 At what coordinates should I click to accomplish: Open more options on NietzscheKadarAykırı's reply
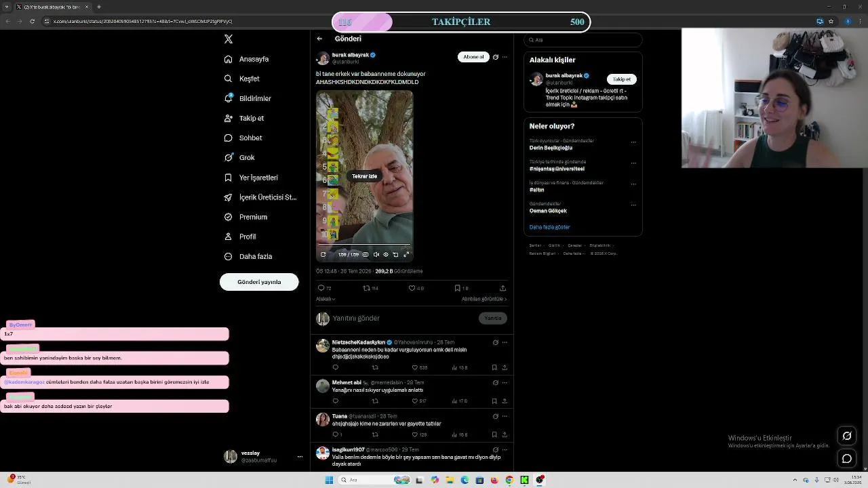[505, 342]
